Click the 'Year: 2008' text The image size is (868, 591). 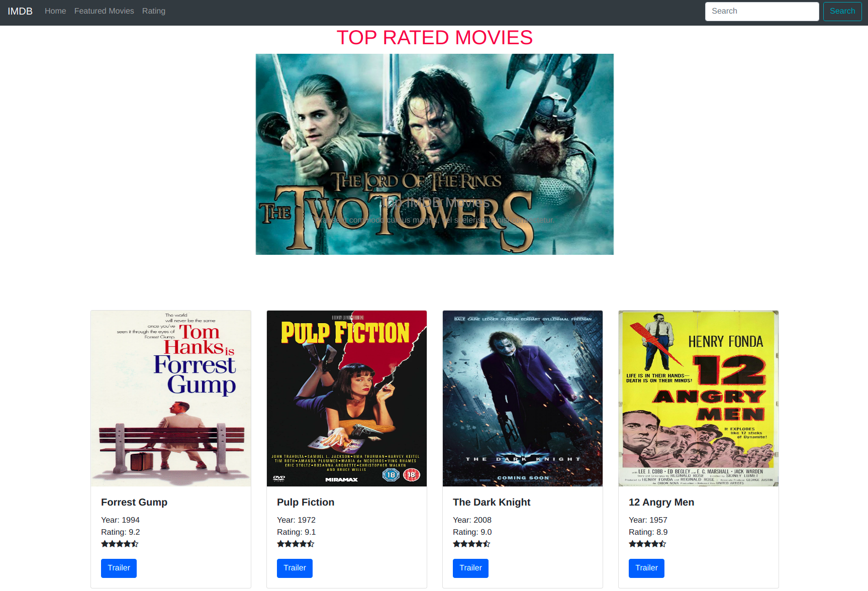(x=472, y=520)
